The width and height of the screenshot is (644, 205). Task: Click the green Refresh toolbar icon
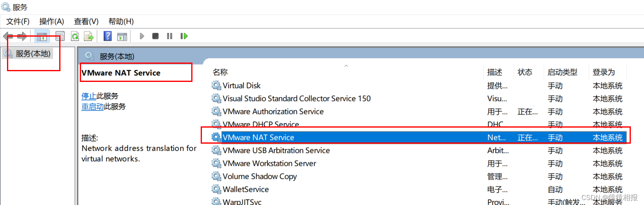[x=75, y=36]
